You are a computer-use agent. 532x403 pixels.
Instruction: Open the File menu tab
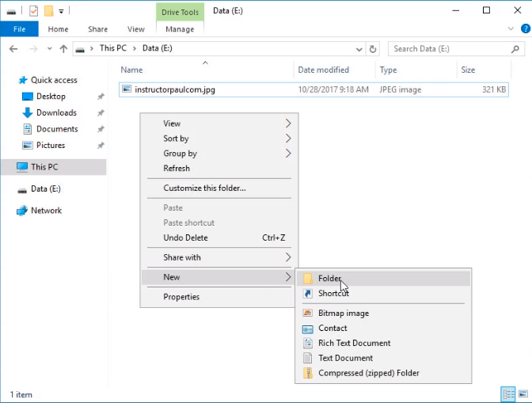click(x=20, y=29)
